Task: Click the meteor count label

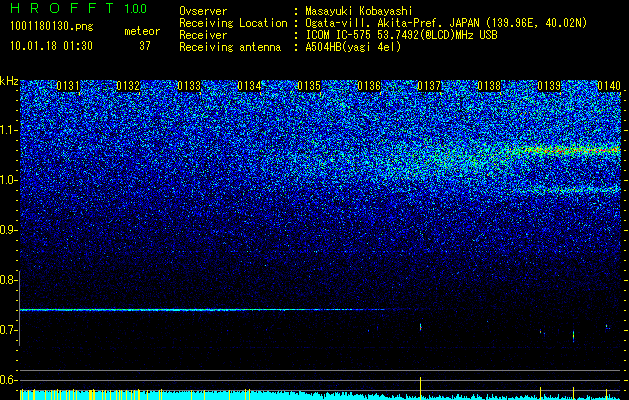Action: (142, 31)
